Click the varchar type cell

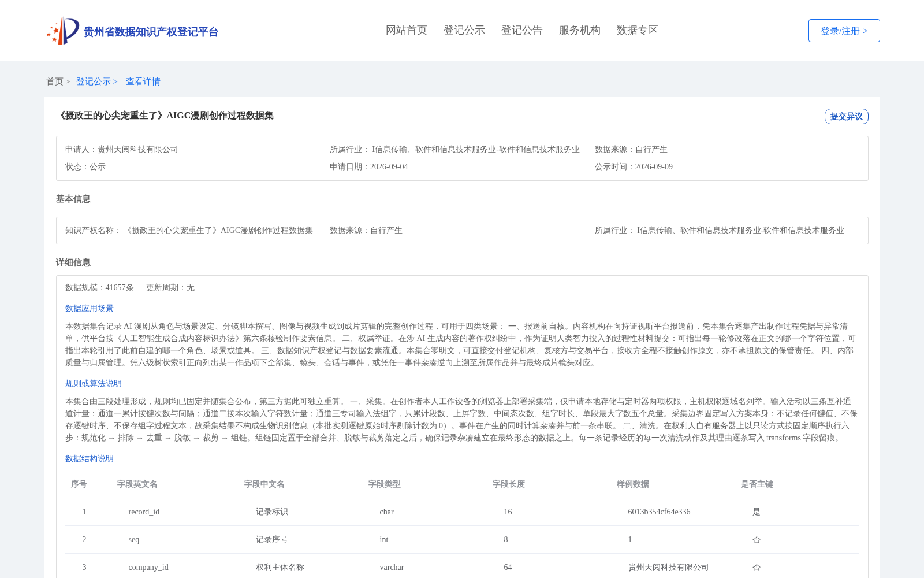392,567
